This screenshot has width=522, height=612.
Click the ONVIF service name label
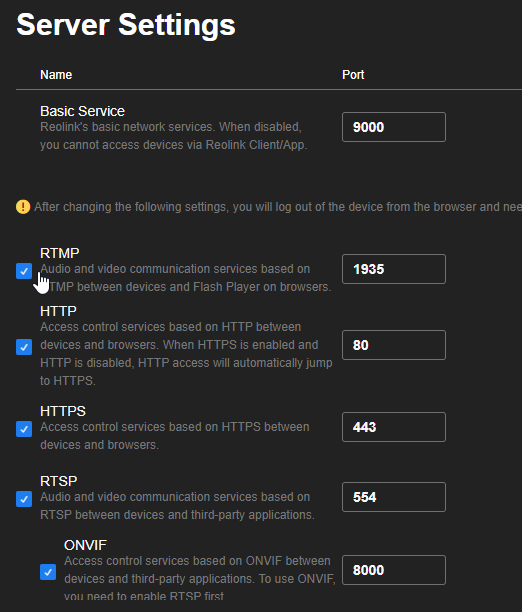[86, 545]
